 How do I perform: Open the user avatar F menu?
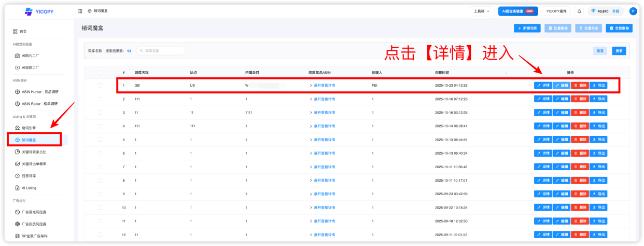coord(633,11)
